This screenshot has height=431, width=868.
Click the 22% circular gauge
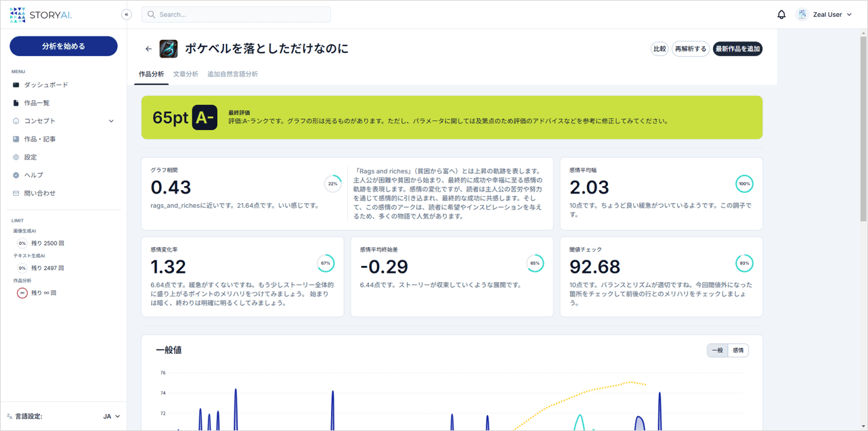pyautogui.click(x=332, y=183)
